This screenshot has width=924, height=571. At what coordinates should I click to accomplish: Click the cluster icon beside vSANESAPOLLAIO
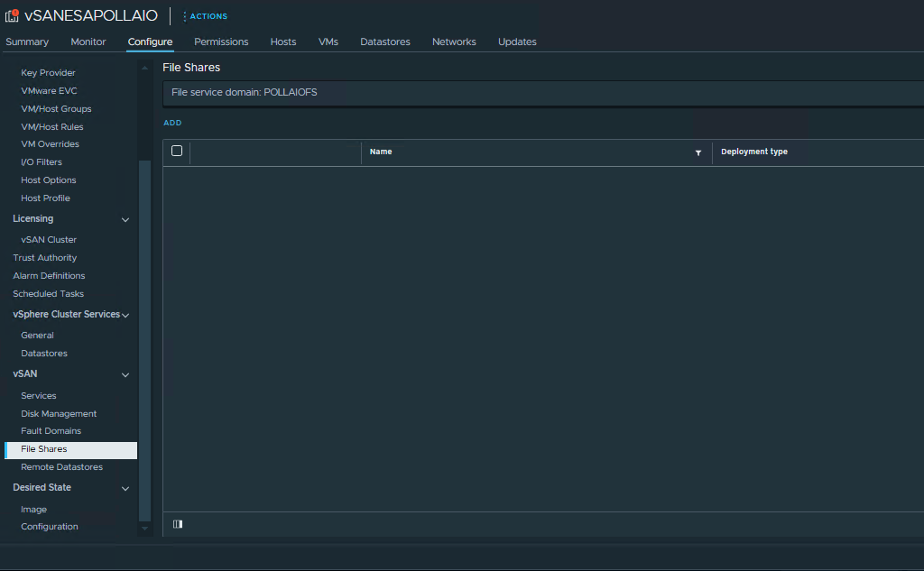[x=12, y=15]
